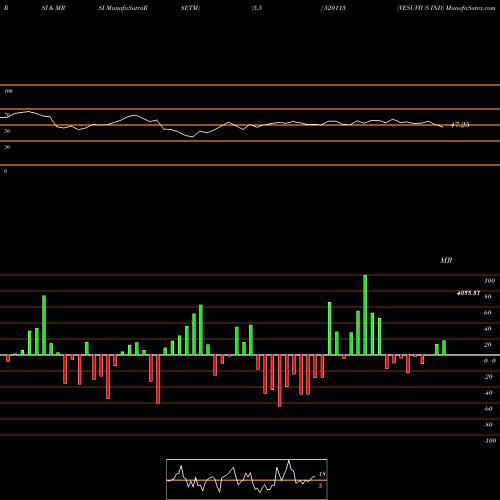
Task: Click the last green bar of the MR histogram
Action: coord(444,348)
